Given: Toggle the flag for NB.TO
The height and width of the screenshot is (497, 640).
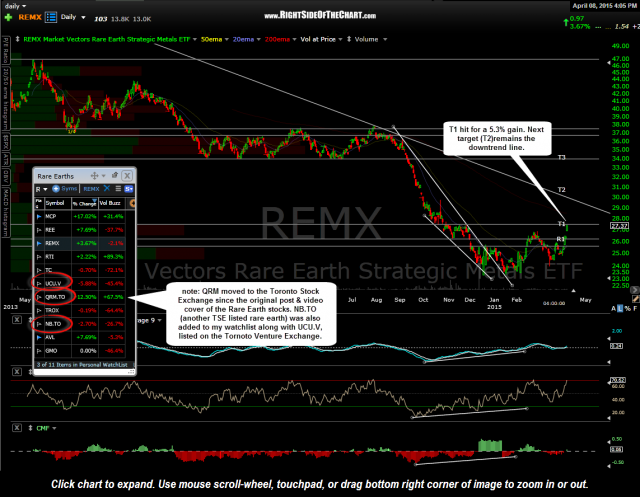Looking at the screenshot, I should [39, 324].
